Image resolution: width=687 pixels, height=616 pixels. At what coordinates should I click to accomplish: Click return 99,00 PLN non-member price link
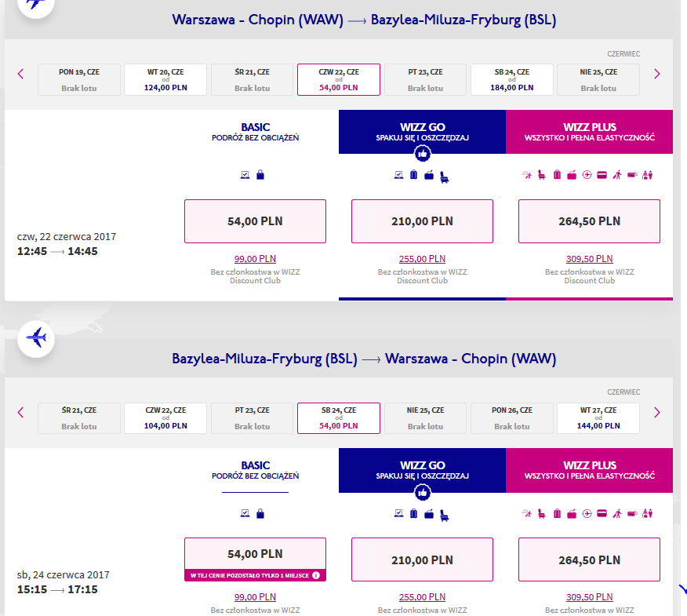255,597
